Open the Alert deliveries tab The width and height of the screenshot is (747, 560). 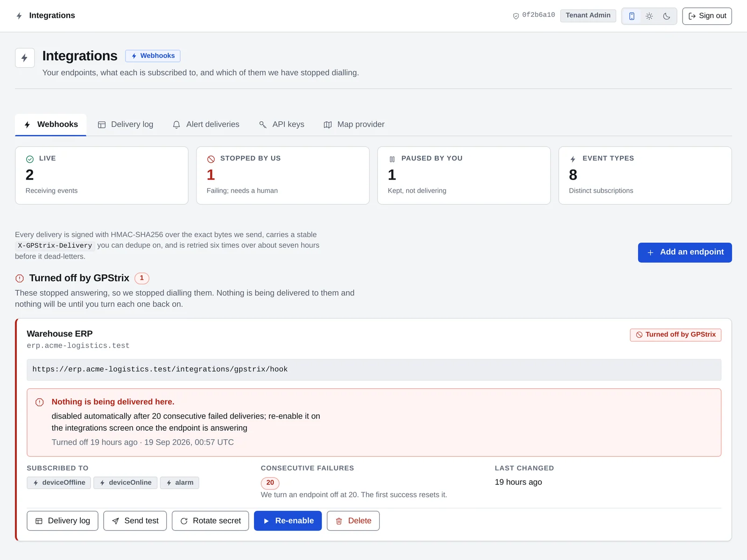[x=206, y=125]
